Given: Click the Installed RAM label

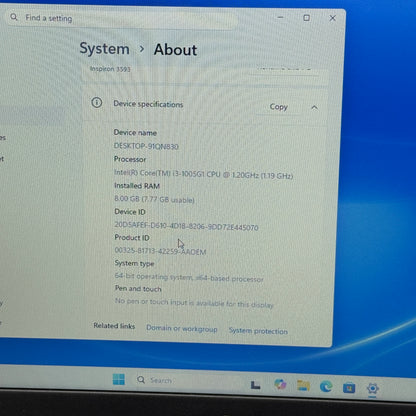Looking at the screenshot, I should click(137, 186).
